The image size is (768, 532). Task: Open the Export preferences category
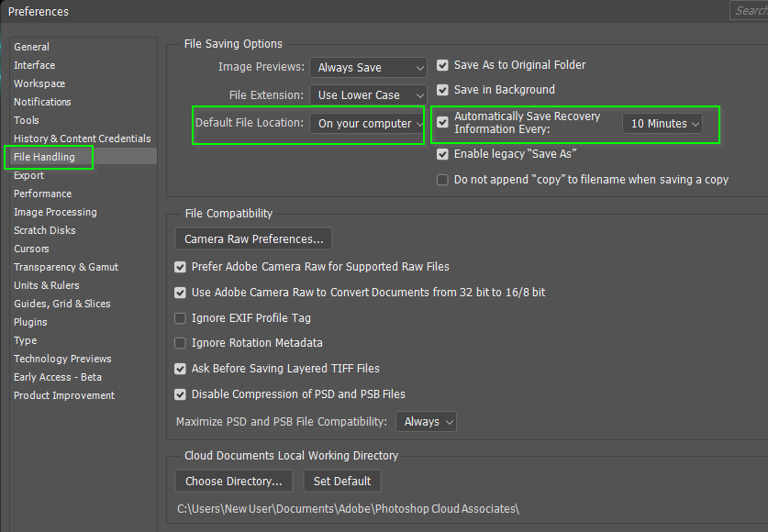tap(28, 175)
